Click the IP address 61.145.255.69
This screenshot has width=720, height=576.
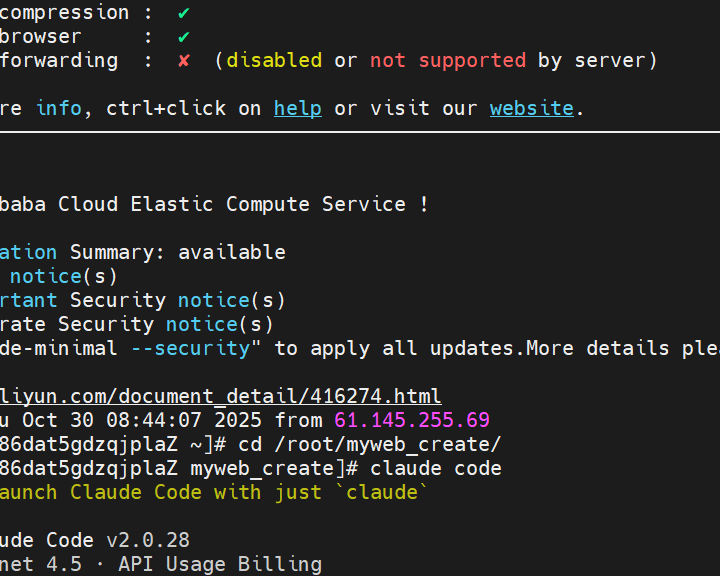pyautogui.click(x=412, y=420)
